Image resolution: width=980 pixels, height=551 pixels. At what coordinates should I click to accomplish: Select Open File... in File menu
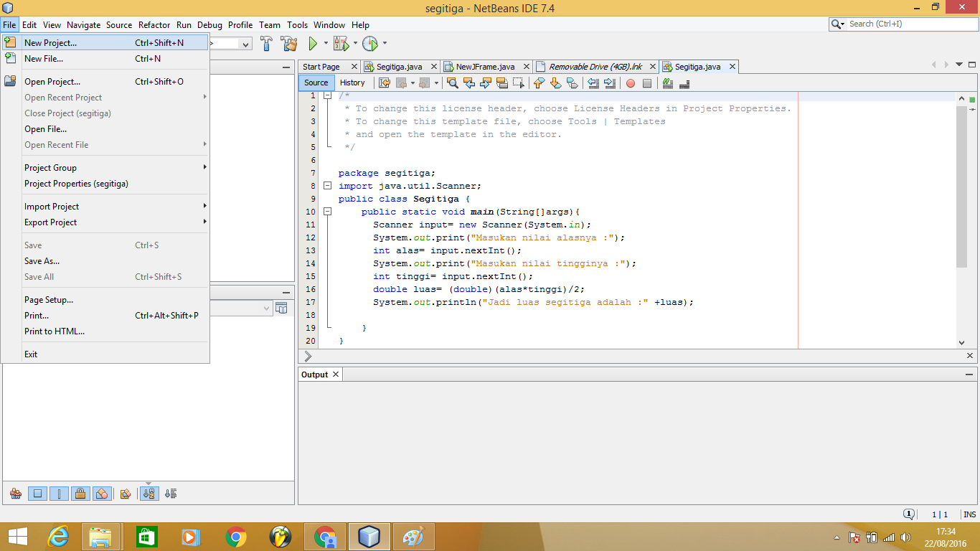click(105, 129)
